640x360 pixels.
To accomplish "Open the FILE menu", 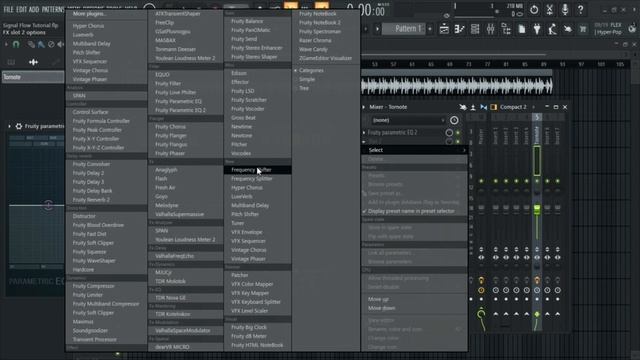I will 8,9.
